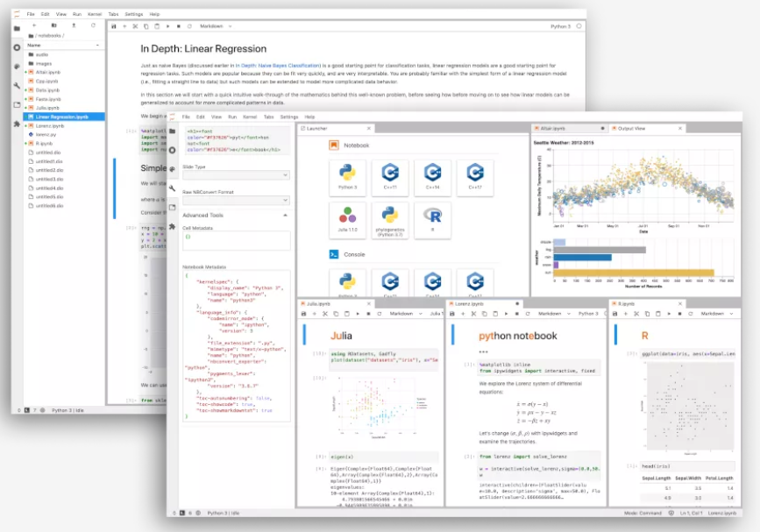
Task: Click New Folder icon in back window file browser
Action: click(53, 25)
